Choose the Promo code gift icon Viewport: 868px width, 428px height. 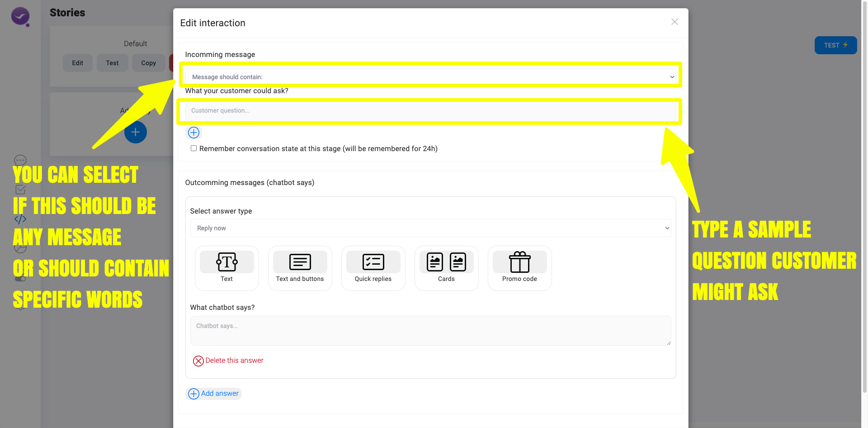point(520,262)
